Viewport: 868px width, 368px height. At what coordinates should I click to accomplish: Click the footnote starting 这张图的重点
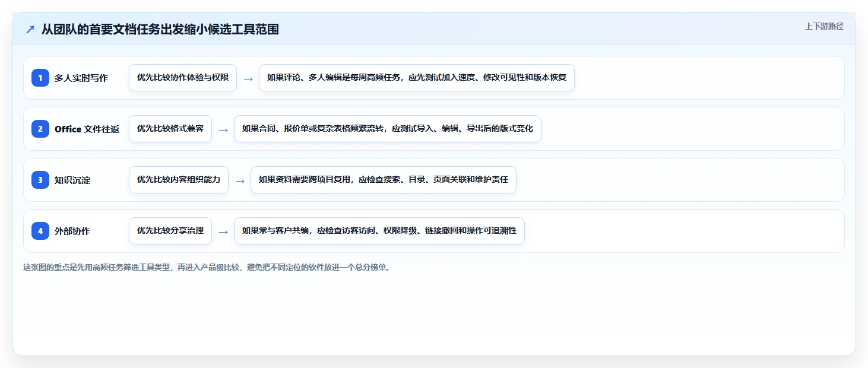click(207, 267)
